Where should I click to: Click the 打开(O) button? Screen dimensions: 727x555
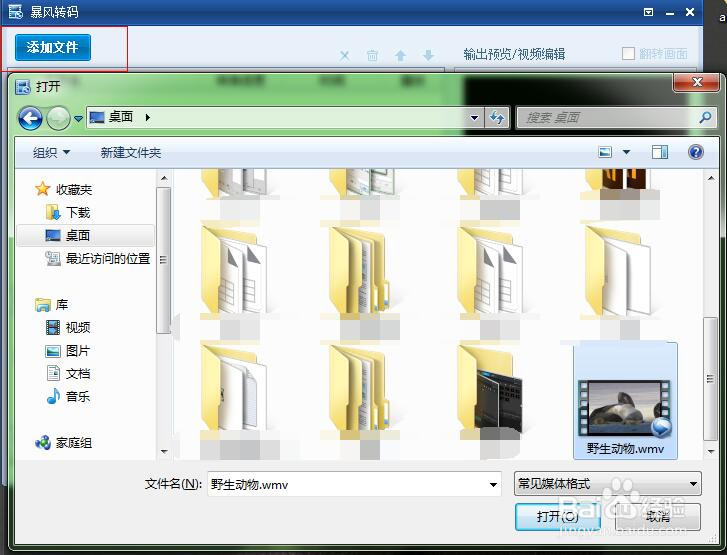point(558,517)
